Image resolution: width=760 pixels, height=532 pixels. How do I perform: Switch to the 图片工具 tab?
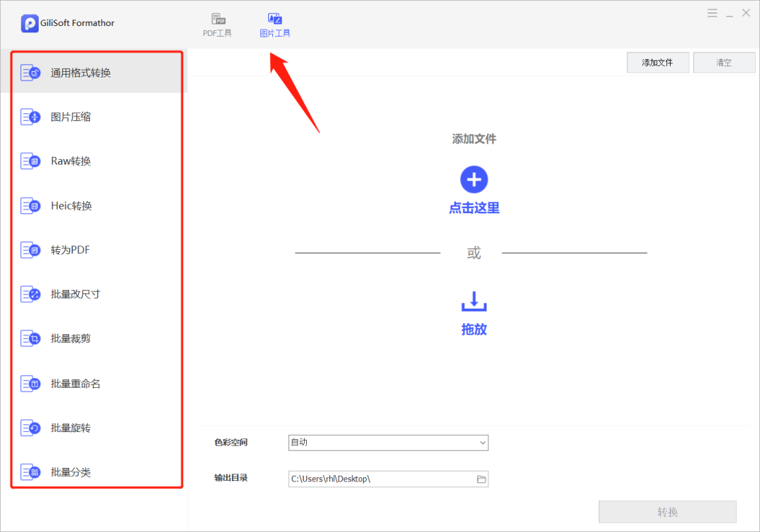click(x=274, y=23)
